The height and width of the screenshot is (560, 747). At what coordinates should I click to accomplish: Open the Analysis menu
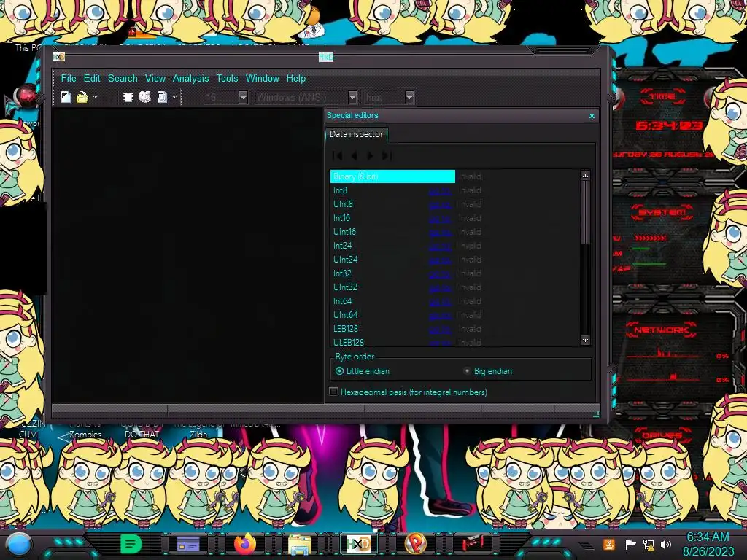click(x=190, y=79)
